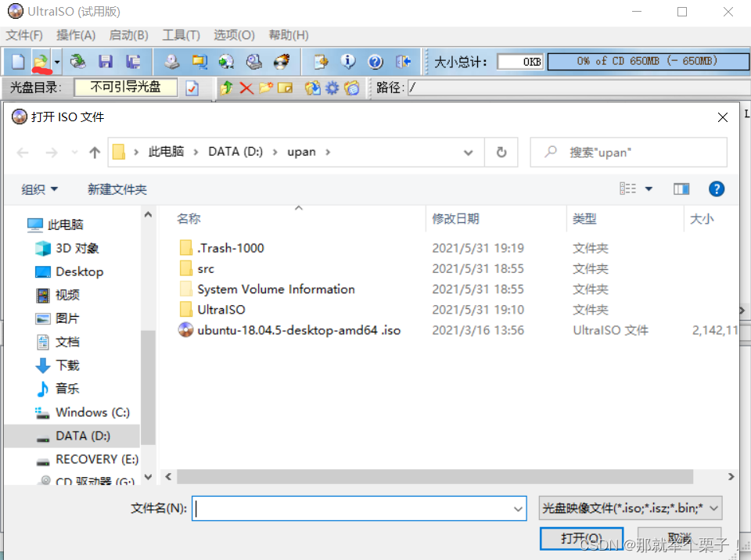
Task: Click the 0% of CD 650MB capacity bar
Action: pos(648,61)
